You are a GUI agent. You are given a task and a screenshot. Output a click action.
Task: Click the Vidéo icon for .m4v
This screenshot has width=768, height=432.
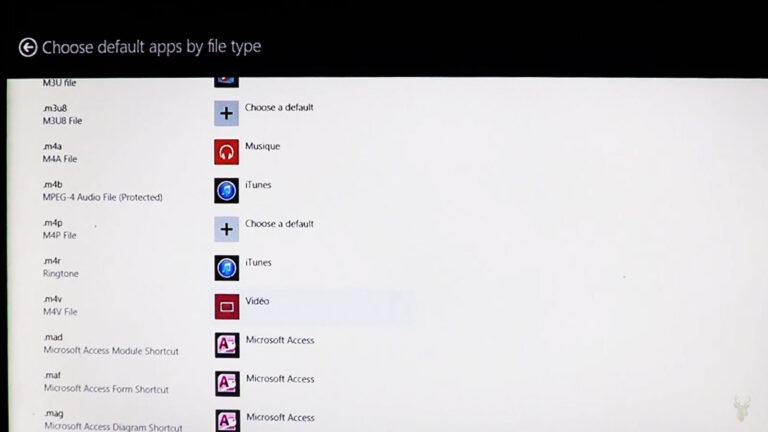227,307
